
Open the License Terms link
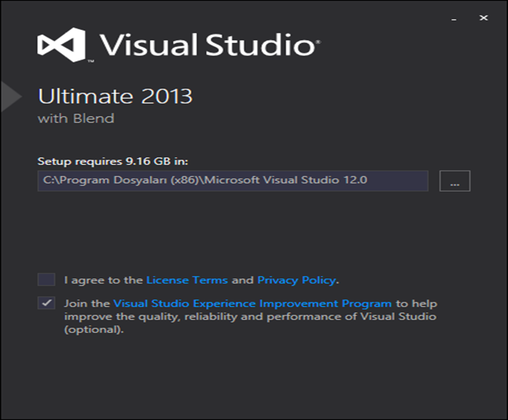187,280
